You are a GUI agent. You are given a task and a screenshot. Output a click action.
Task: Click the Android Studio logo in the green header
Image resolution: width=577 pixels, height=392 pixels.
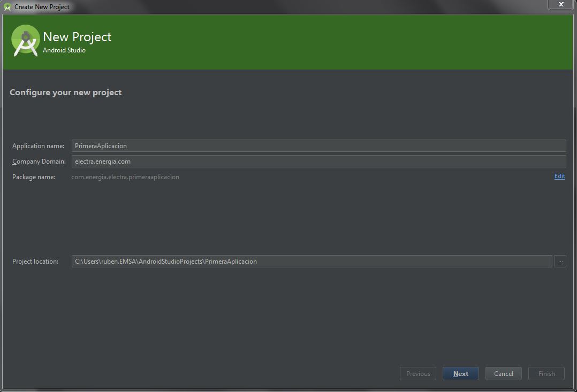[x=25, y=41]
